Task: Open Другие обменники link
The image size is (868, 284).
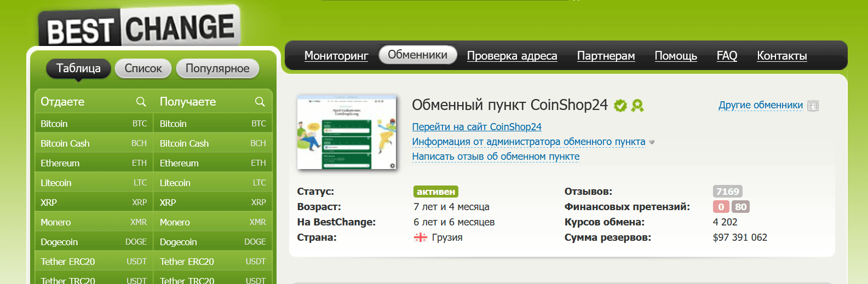Action: click(x=761, y=105)
